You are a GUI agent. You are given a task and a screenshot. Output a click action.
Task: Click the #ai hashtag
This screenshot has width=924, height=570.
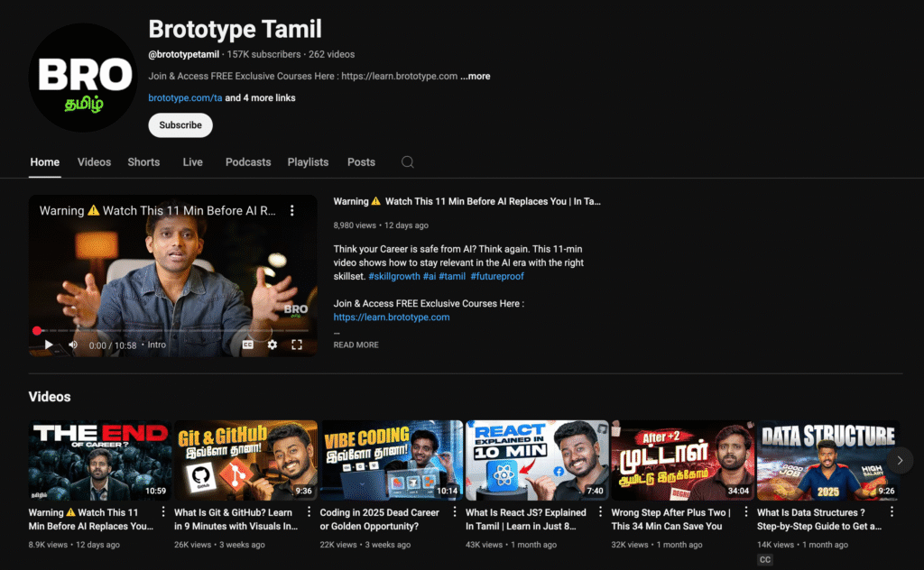[x=430, y=276]
